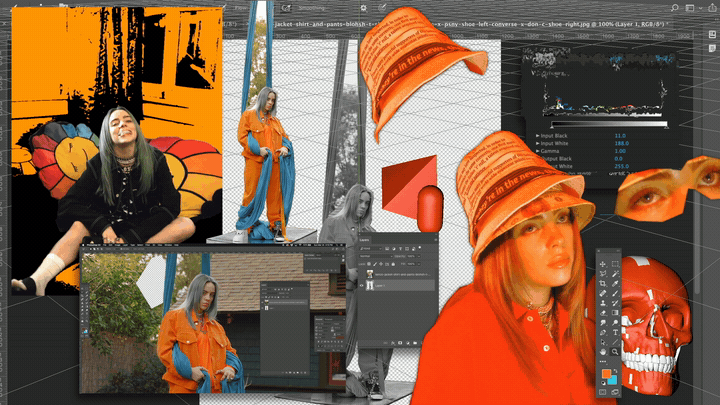
Task: Open the Opacity slider arrow
Action: coord(419,256)
